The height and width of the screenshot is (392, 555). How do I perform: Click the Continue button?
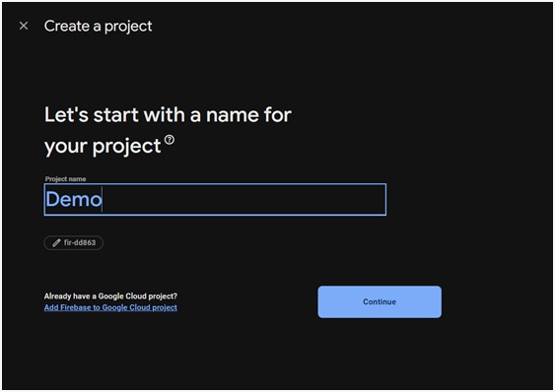[x=380, y=301]
